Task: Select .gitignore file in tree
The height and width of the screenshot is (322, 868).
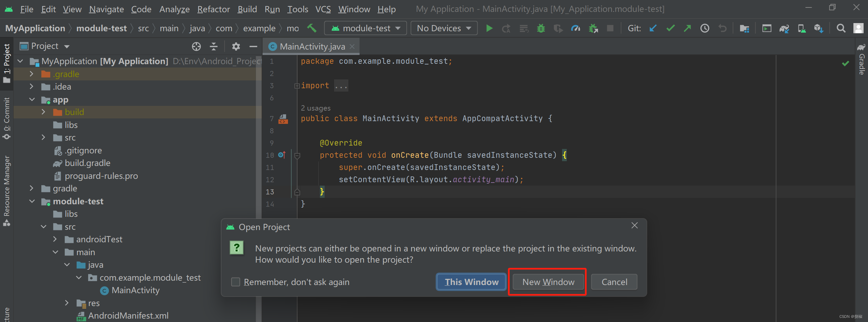Action: [x=83, y=150]
